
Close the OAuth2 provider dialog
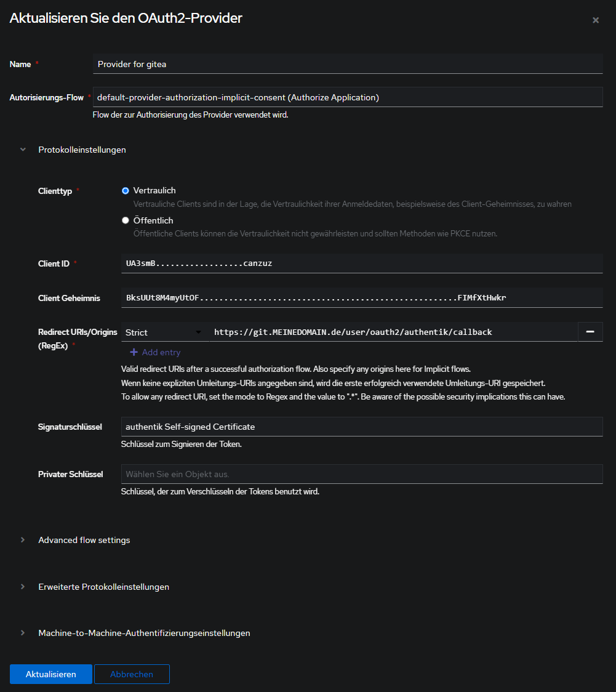tap(595, 20)
